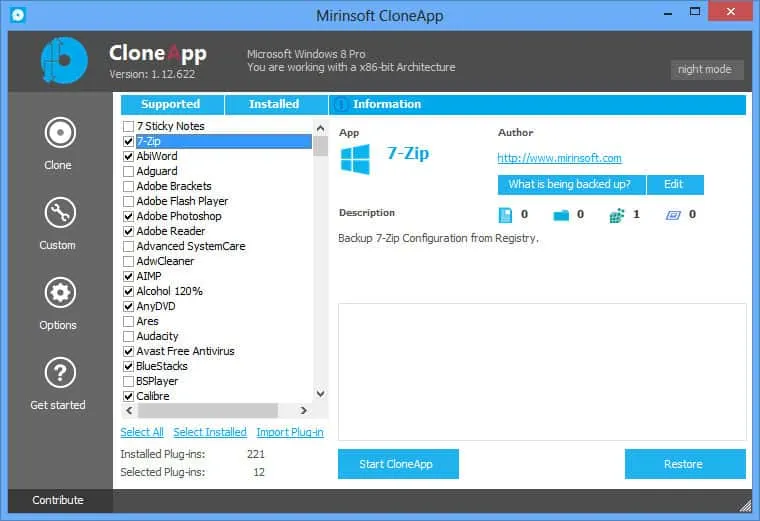Open the Clone section icon
Screen dimensions: 760x521
60,132
